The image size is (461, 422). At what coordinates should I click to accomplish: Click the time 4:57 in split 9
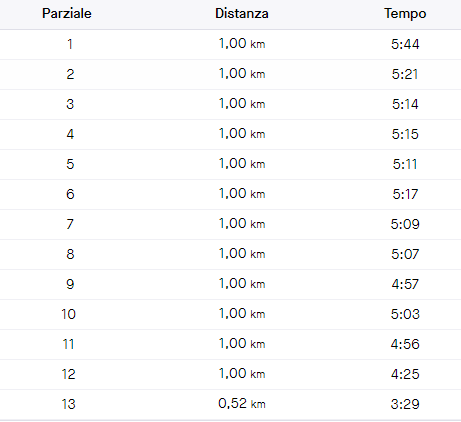tap(405, 284)
